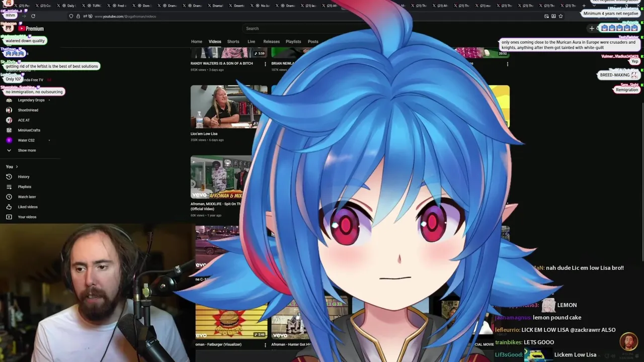Switch to the Dexerto browser tab

[236, 6]
